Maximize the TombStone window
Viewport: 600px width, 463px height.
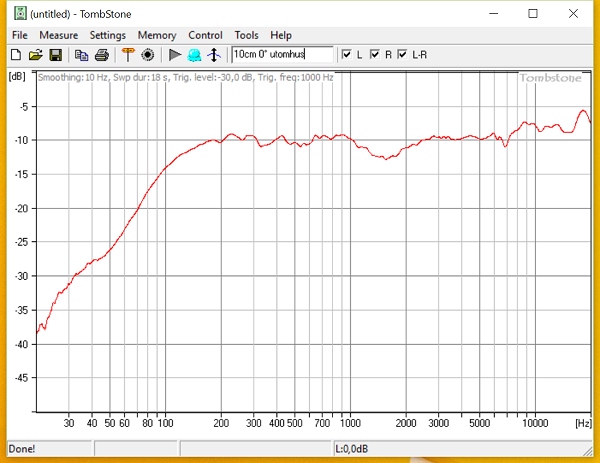(533, 14)
